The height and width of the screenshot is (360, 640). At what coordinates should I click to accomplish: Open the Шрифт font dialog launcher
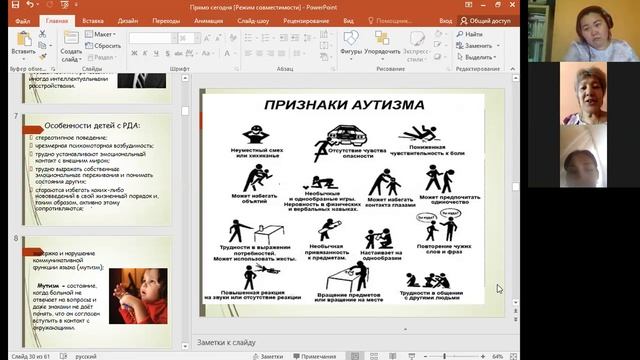click(237, 69)
